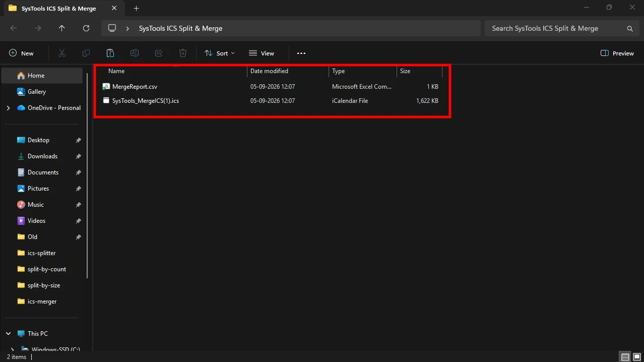Screen dimensions: 644x362
Task: Click the search magnifier icon
Action: [x=630, y=29]
